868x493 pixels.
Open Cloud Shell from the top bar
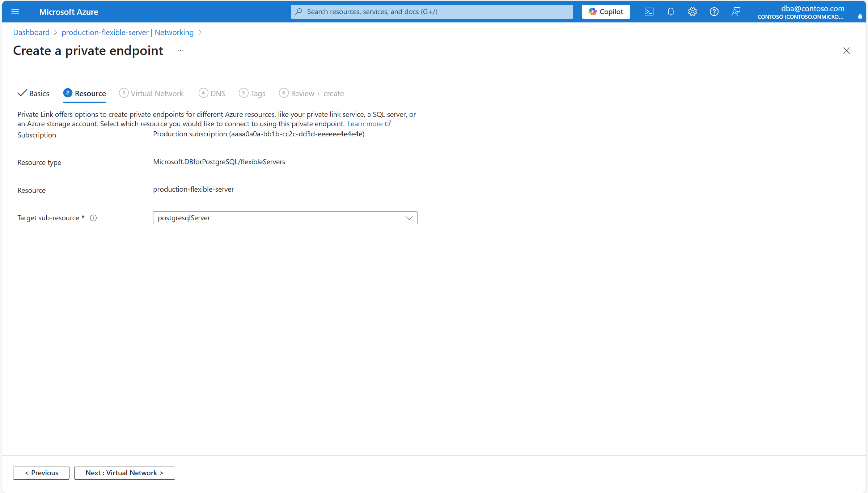point(649,12)
